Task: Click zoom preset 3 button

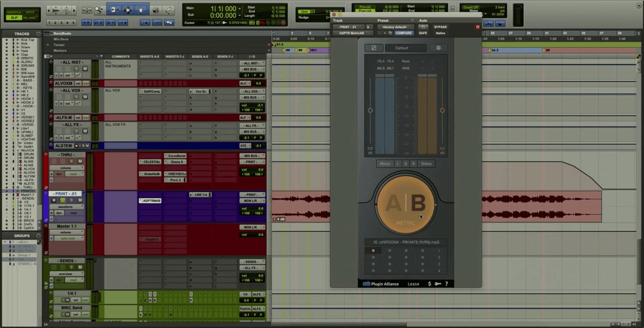Action: coord(61,22)
